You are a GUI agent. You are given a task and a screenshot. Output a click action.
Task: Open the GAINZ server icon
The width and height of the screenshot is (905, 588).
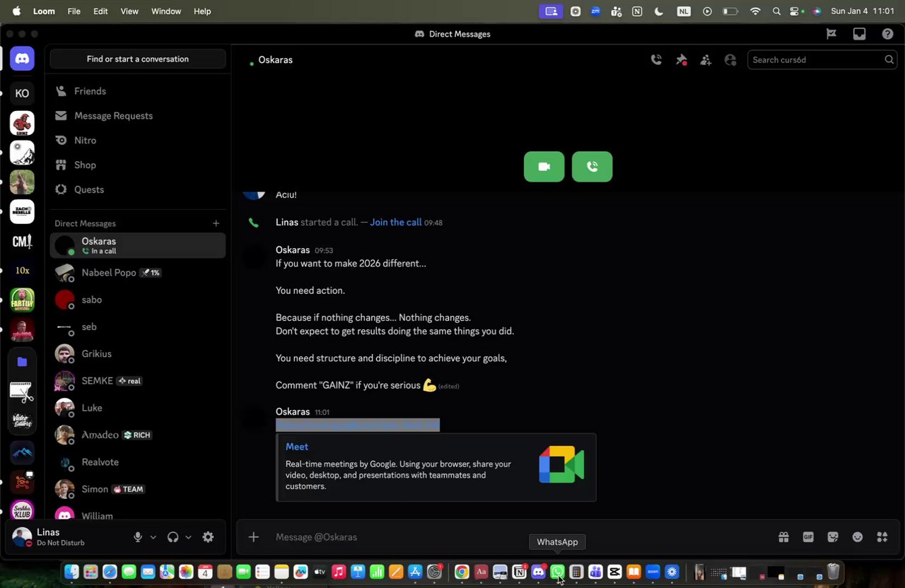pos(22,123)
